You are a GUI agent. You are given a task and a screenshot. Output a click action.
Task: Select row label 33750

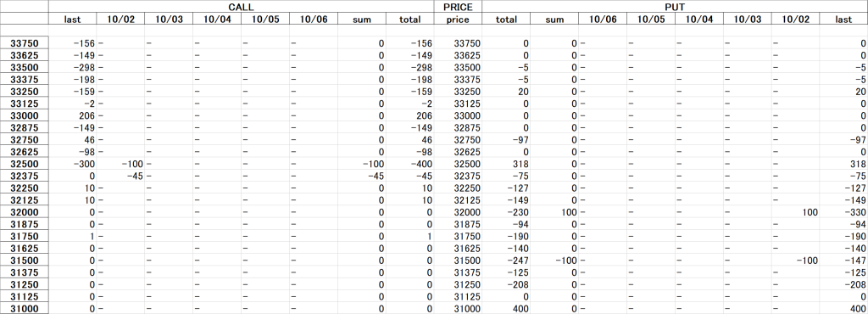point(25,43)
